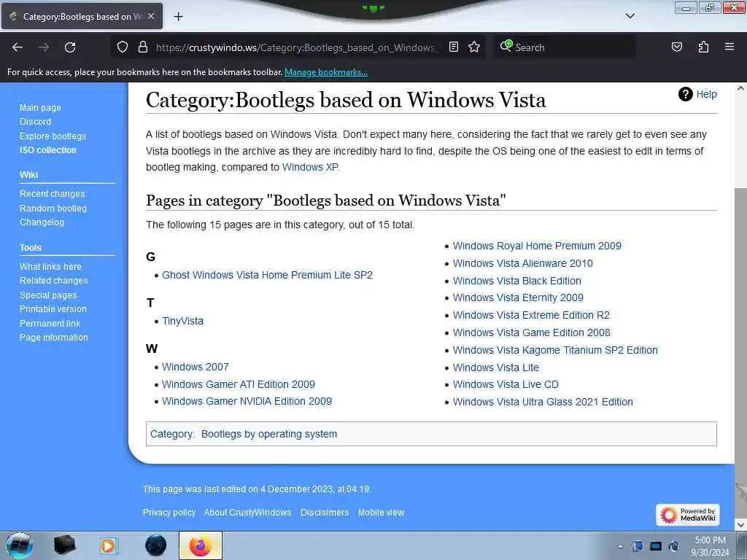Image resolution: width=747 pixels, height=560 pixels.
Task: Launch the media player taskbar icon
Action: (x=109, y=545)
